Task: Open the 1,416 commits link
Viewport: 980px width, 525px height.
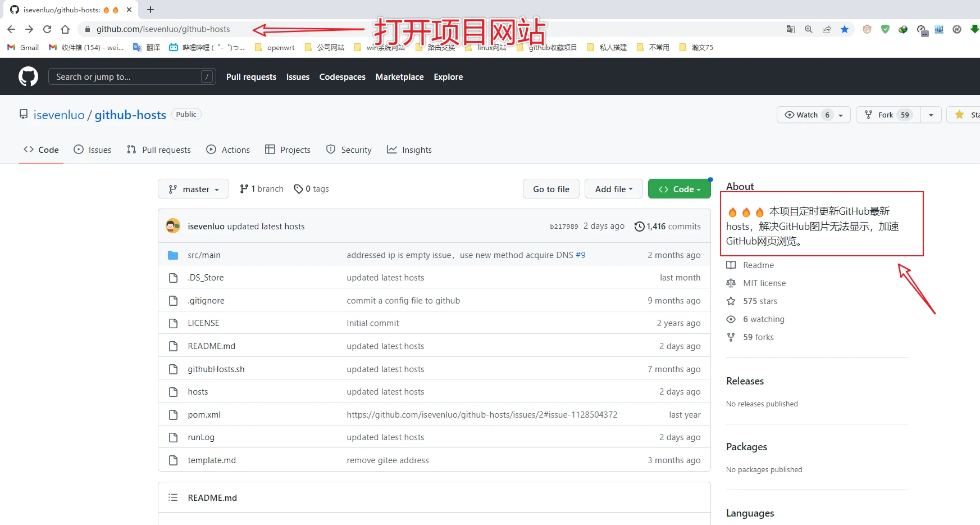Action: click(x=667, y=227)
